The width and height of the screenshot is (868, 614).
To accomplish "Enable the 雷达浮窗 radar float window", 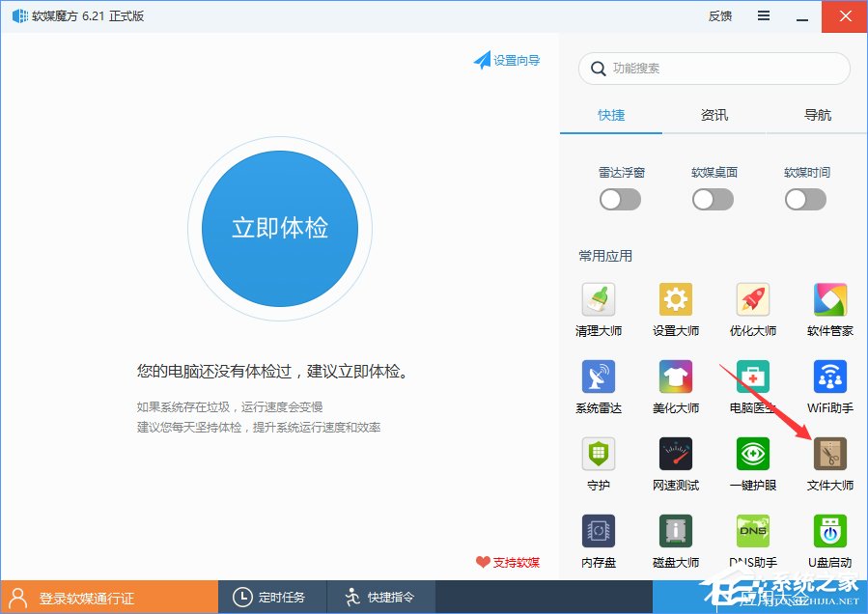I will (620, 199).
